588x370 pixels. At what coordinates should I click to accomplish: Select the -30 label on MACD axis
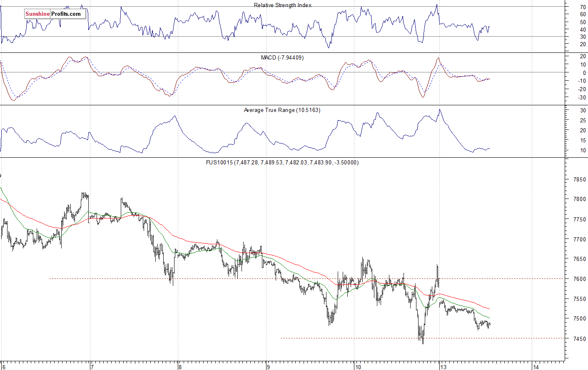(x=581, y=98)
